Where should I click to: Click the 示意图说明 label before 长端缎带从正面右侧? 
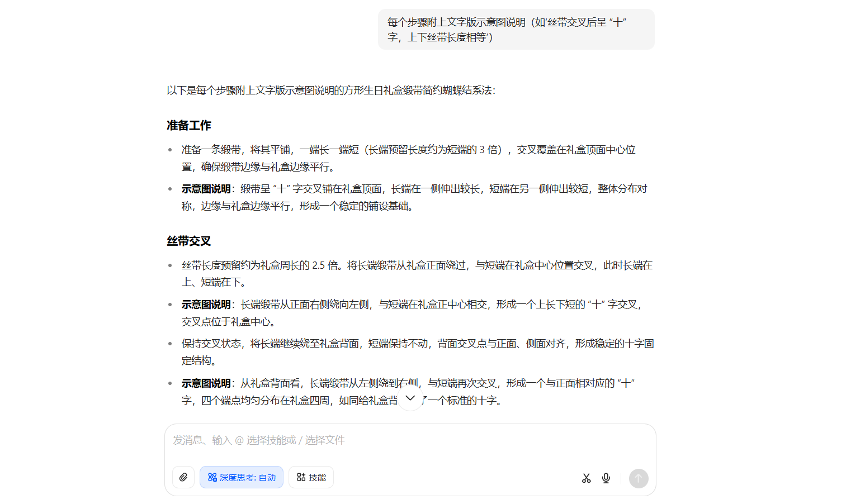tap(206, 305)
